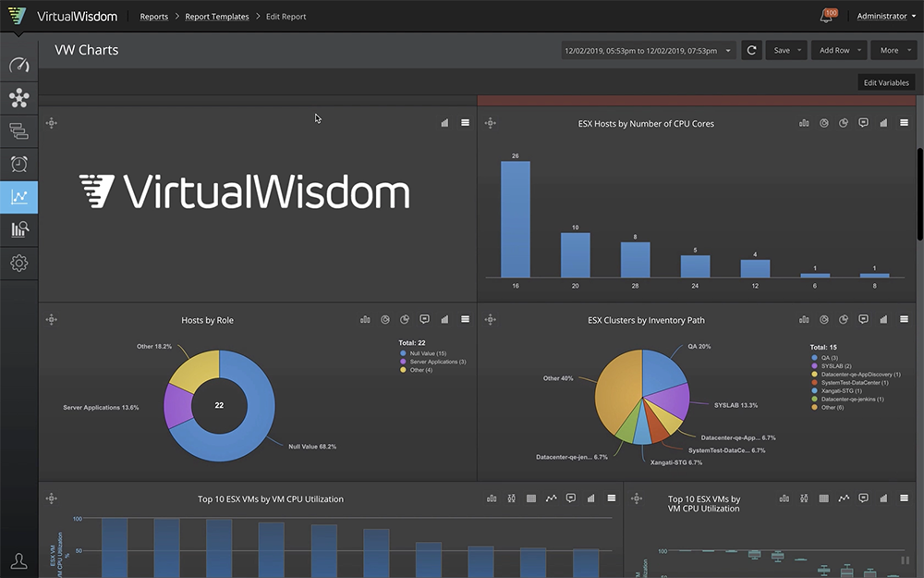Open the hamburger menu of ESX Clusters chart

(x=904, y=319)
